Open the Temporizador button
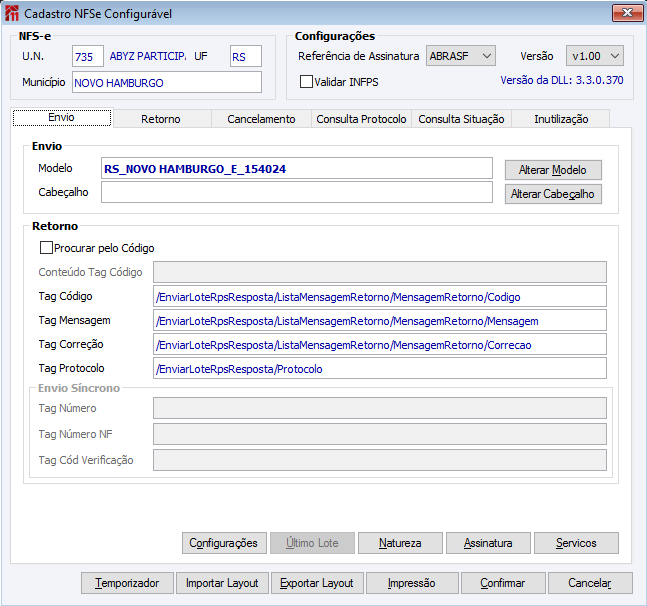647x606 pixels. (x=127, y=583)
